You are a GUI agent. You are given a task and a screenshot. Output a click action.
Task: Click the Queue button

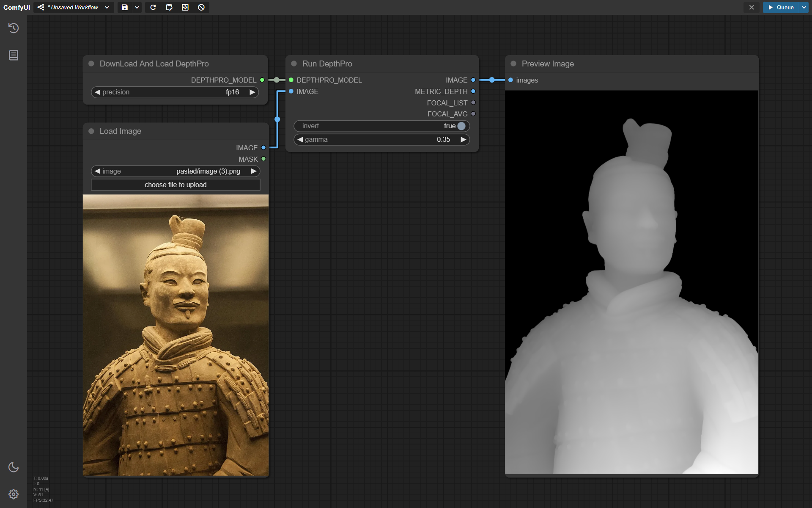(781, 7)
